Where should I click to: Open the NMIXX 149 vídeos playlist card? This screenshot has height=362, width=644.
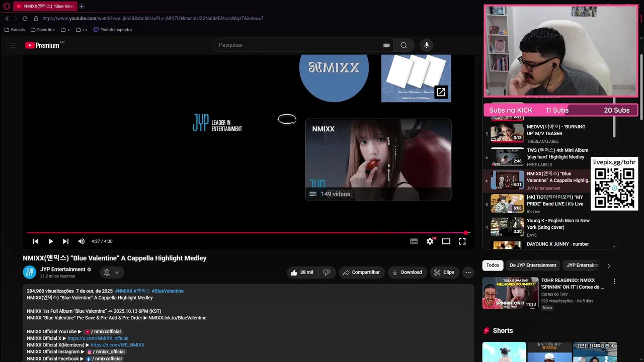pyautogui.click(x=378, y=160)
